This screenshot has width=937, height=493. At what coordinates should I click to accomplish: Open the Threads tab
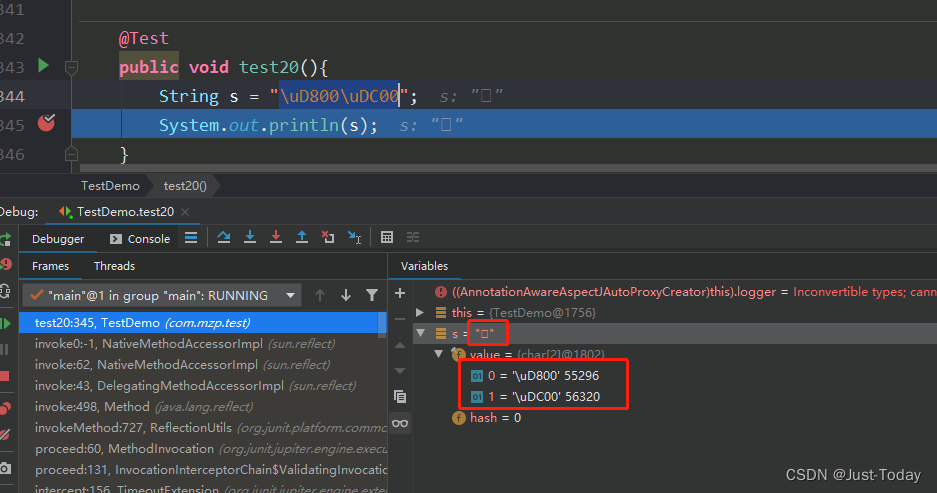(x=114, y=267)
